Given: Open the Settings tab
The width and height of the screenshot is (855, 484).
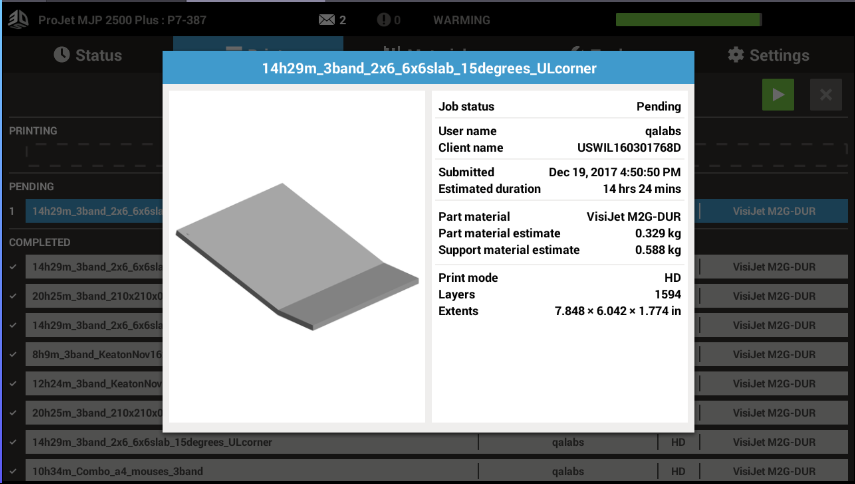Looking at the screenshot, I should click(x=768, y=55).
